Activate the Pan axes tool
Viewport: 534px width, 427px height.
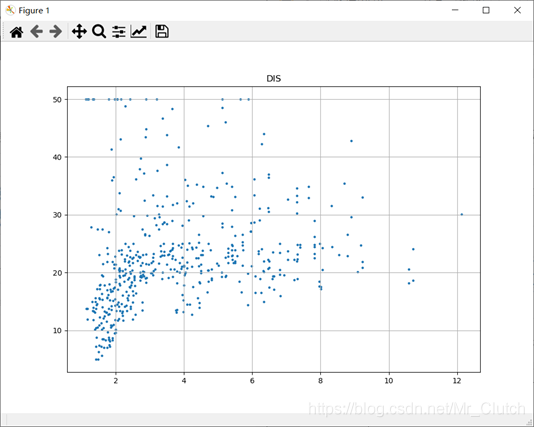[x=79, y=32]
